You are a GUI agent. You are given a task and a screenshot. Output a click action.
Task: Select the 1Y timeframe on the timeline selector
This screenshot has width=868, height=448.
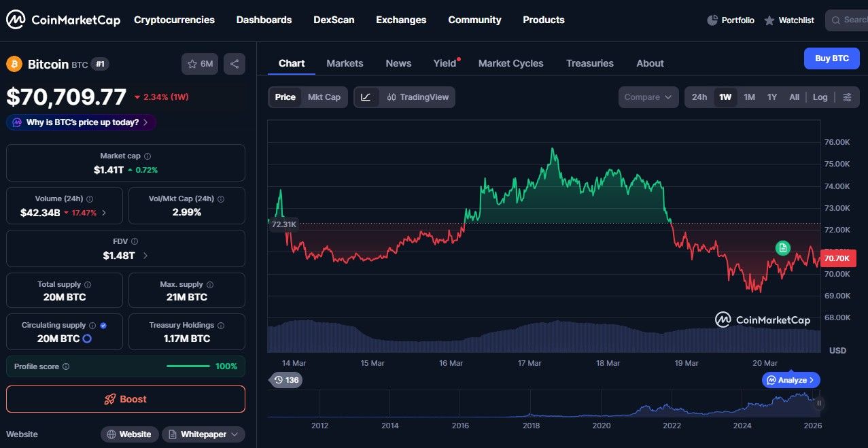(771, 97)
